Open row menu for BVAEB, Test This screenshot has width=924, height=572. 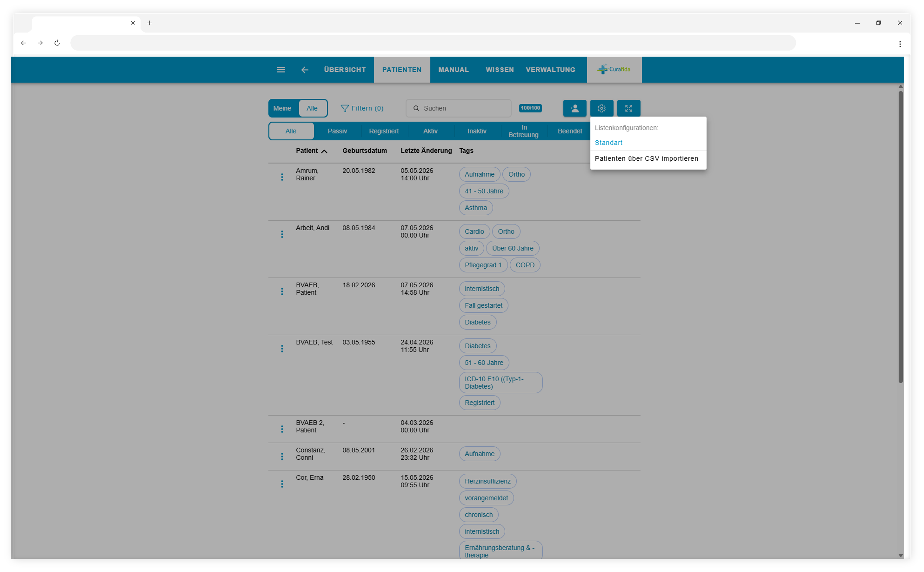click(282, 348)
